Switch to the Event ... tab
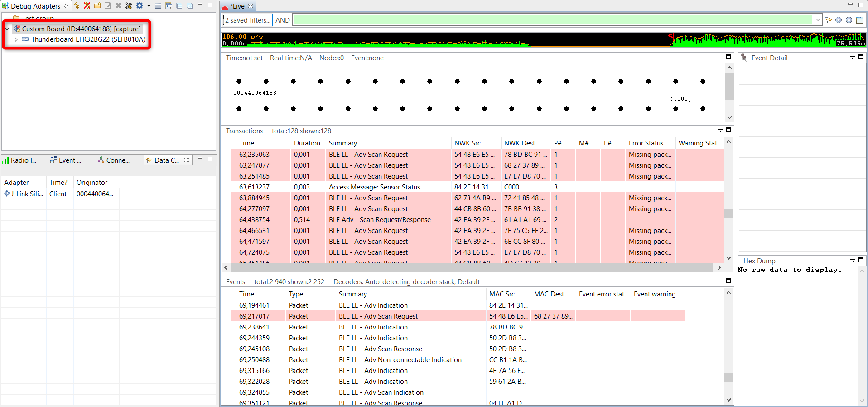 [x=70, y=160]
